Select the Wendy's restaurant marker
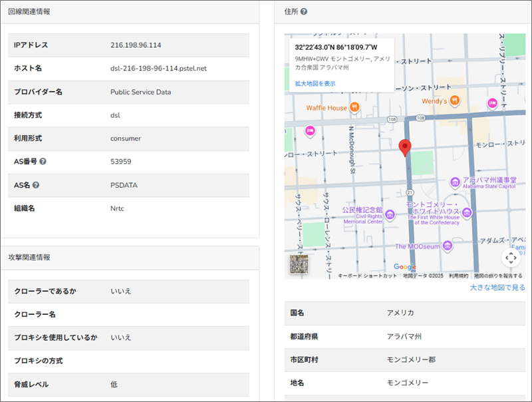Viewport: 532px width, 402px height. click(454, 101)
